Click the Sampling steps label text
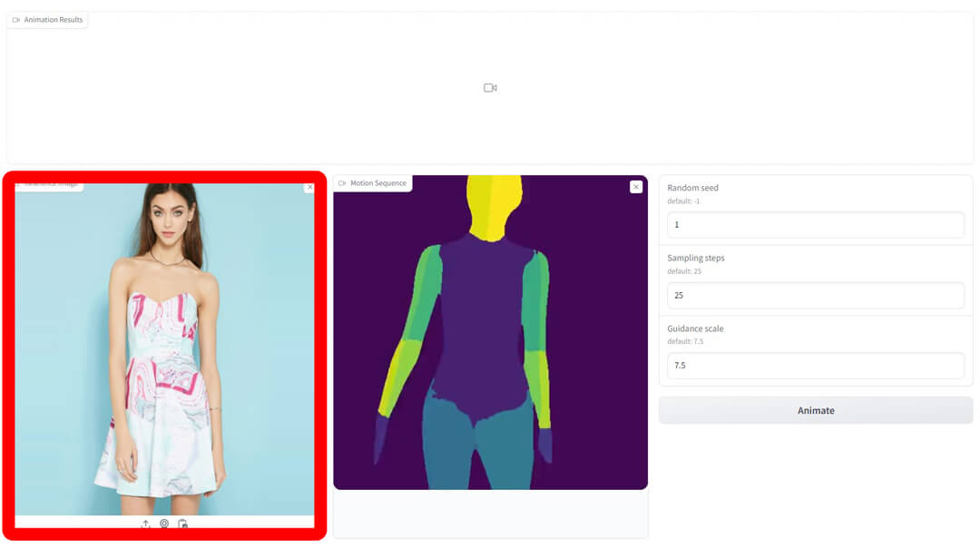Image resolution: width=980 pixels, height=548 pixels. pos(695,258)
